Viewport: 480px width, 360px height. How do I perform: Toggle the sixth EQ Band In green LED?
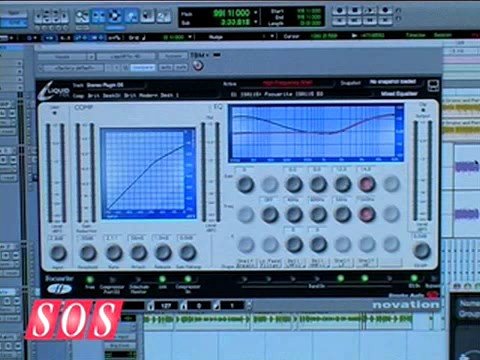click(x=365, y=278)
